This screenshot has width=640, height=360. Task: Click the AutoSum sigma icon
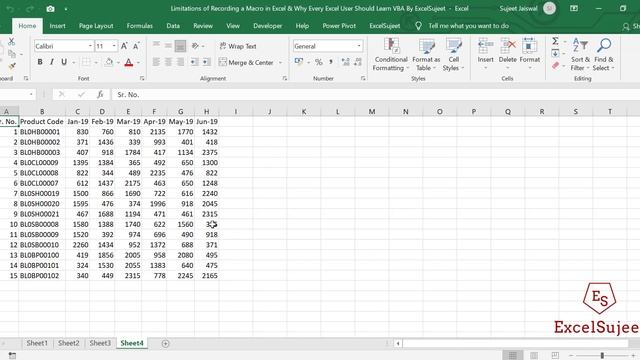[x=555, y=41]
